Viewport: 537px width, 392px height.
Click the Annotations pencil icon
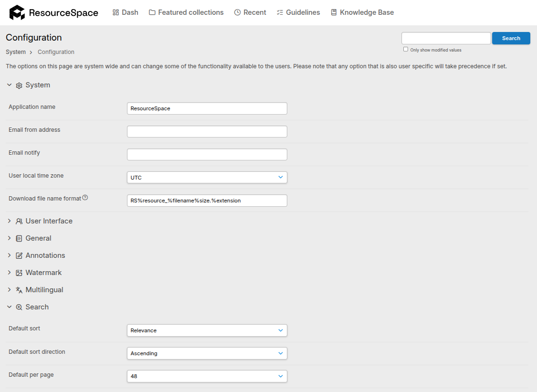point(19,255)
